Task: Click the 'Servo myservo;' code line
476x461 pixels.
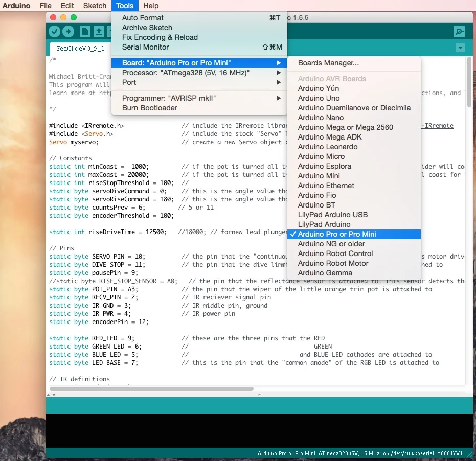Action: click(74, 142)
